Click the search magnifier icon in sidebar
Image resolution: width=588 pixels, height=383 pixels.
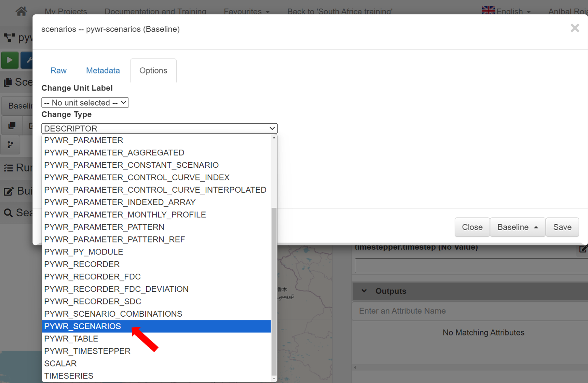pos(8,213)
